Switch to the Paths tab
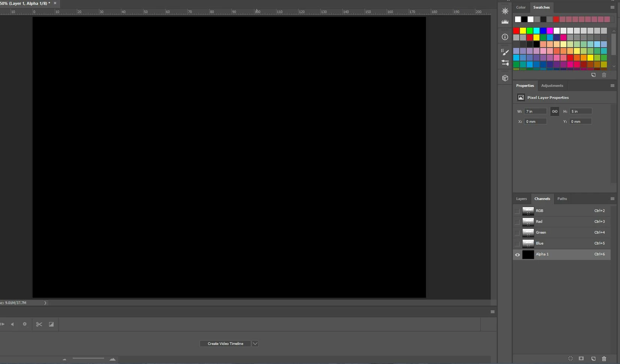Image resolution: width=620 pixels, height=364 pixels. point(562,198)
